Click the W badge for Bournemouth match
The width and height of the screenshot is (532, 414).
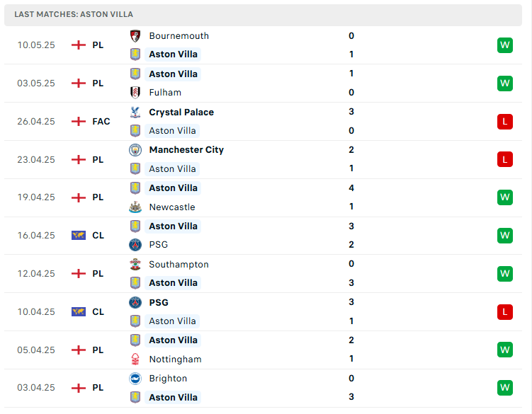[504, 45]
